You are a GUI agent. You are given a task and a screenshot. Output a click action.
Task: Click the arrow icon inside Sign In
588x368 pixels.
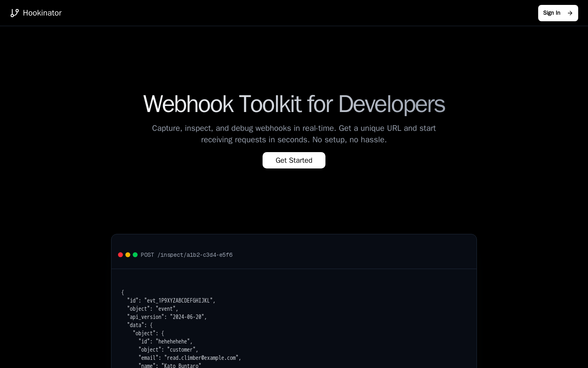(x=570, y=13)
